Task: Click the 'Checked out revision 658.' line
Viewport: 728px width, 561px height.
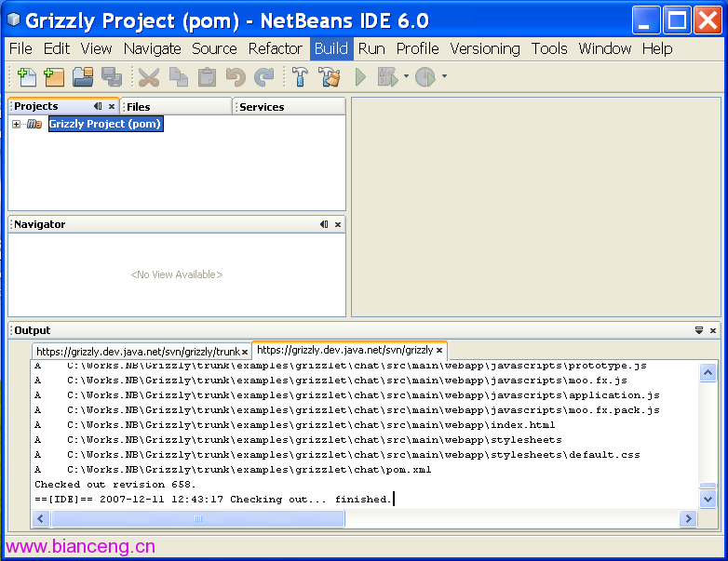Action: point(115,485)
